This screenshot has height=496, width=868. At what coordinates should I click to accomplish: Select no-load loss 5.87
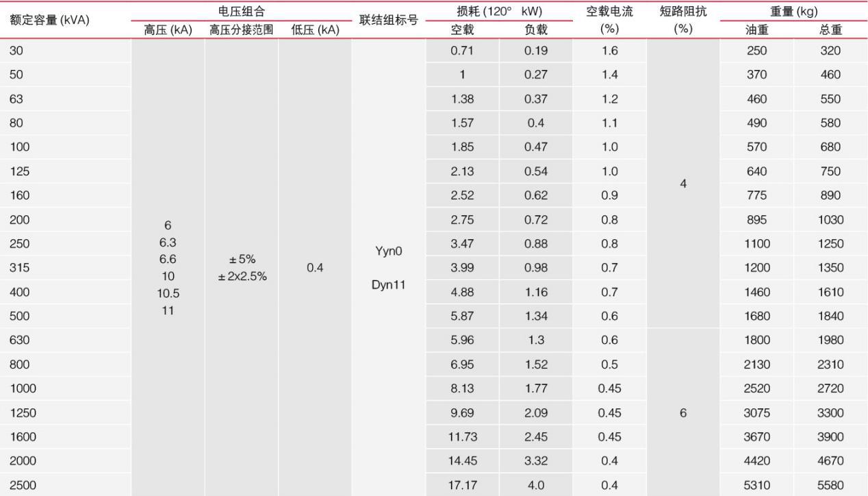tap(462, 316)
